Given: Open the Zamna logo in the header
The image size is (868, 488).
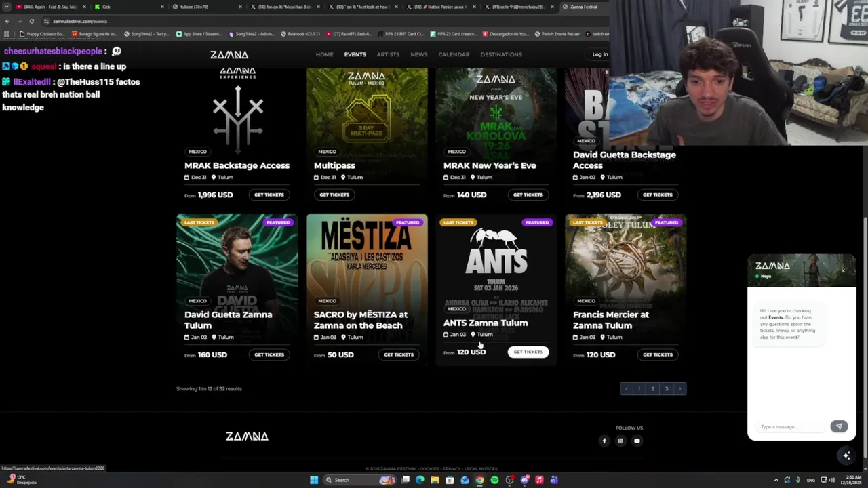Looking at the screenshot, I should click(229, 54).
